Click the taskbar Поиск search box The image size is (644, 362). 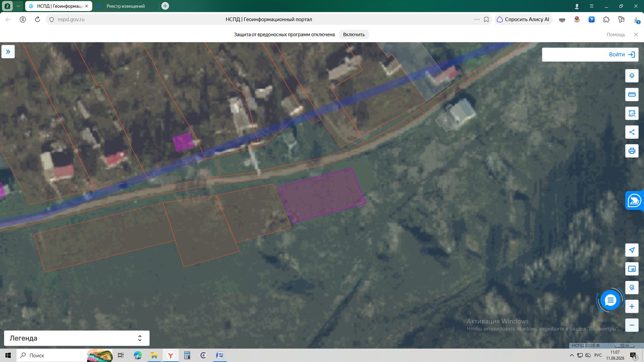coord(65,355)
